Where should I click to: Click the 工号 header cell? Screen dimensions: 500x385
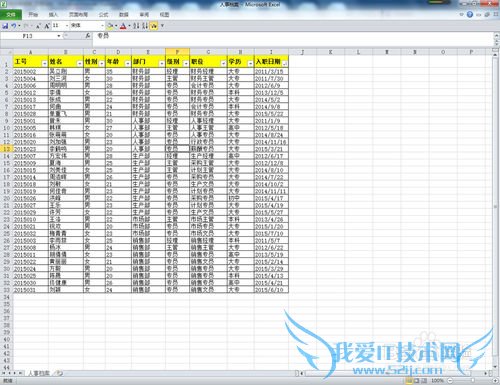pos(31,62)
